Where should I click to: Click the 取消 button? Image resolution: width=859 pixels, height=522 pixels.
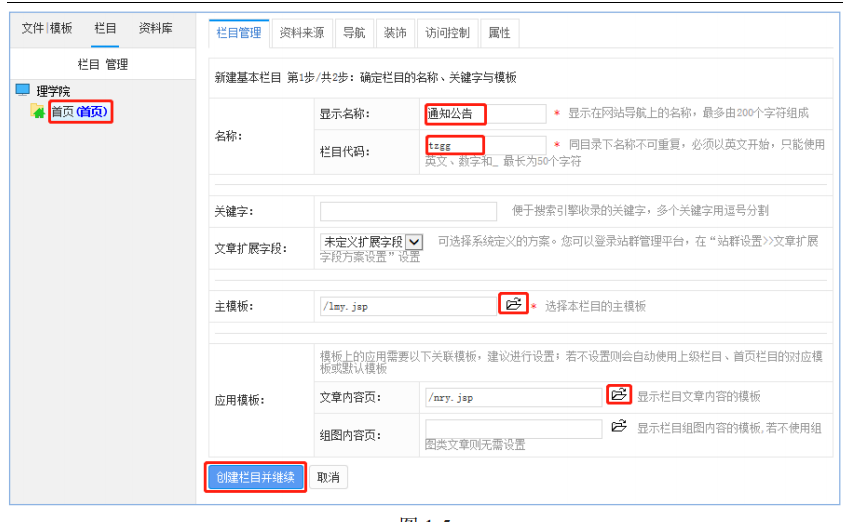click(328, 477)
